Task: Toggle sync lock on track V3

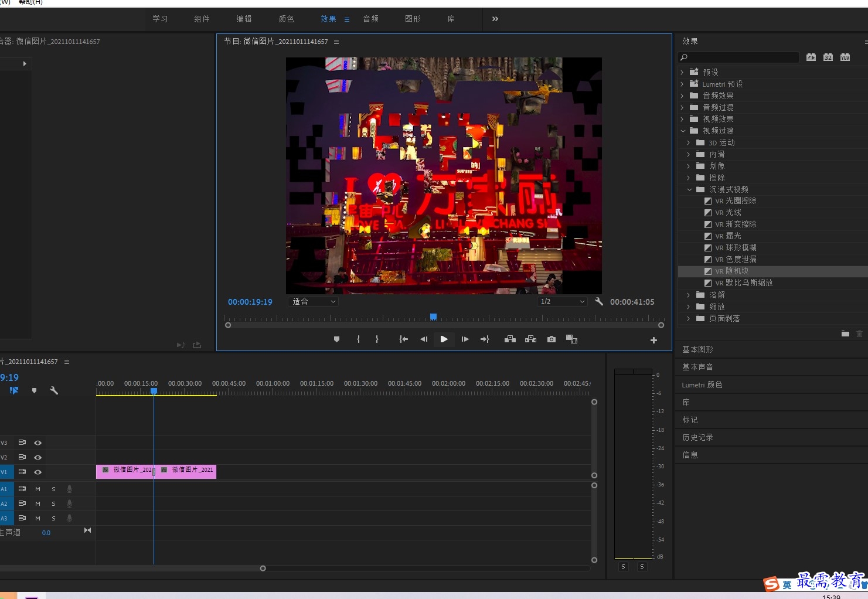Action: [x=22, y=443]
